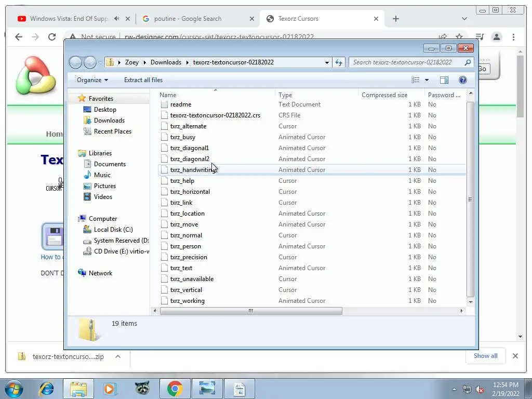Click the Zoey breadcrumb arrow in the address bar
The height and width of the screenshot is (399, 532).
145,62
